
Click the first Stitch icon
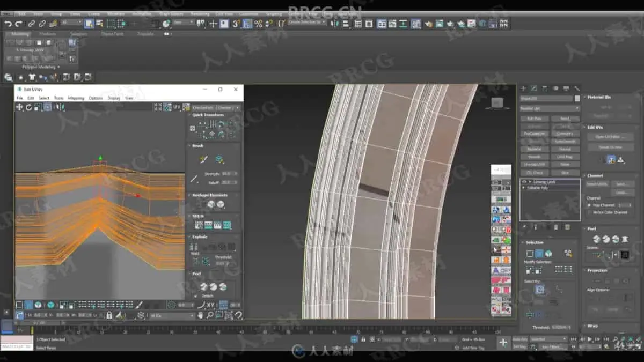point(199,225)
